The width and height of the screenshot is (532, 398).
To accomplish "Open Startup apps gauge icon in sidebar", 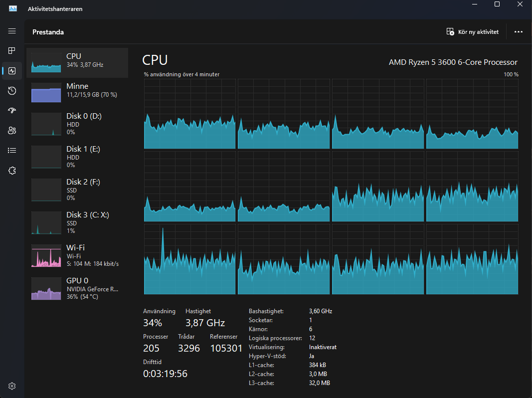I will click(x=12, y=111).
